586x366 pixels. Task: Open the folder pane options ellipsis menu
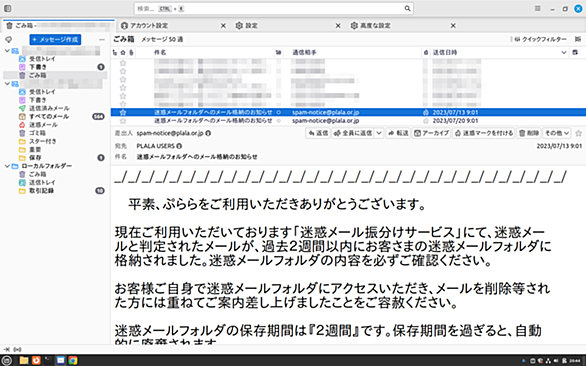pyautogui.click(x=102, y=40)
